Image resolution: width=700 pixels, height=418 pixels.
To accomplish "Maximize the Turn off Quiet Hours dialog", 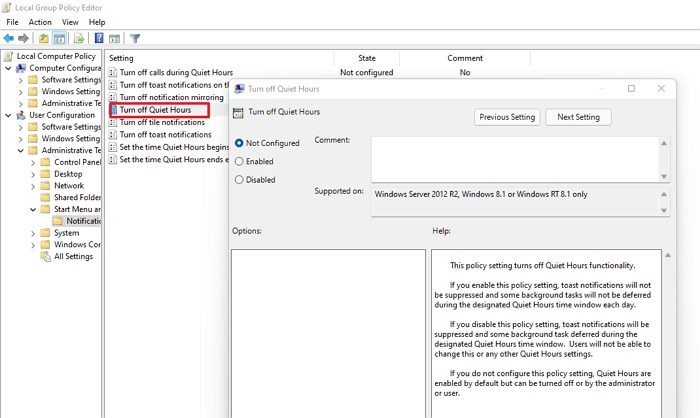I will point(631,88).
